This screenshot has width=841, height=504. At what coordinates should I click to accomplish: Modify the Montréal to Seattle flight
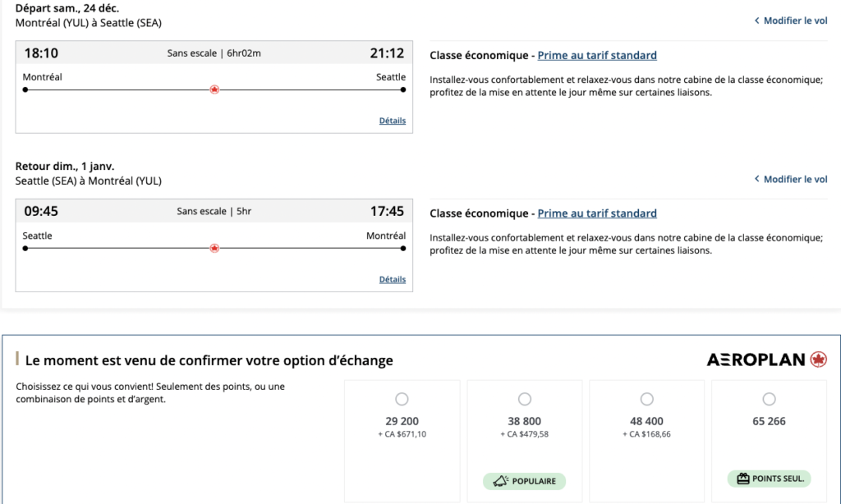[795, 21]
